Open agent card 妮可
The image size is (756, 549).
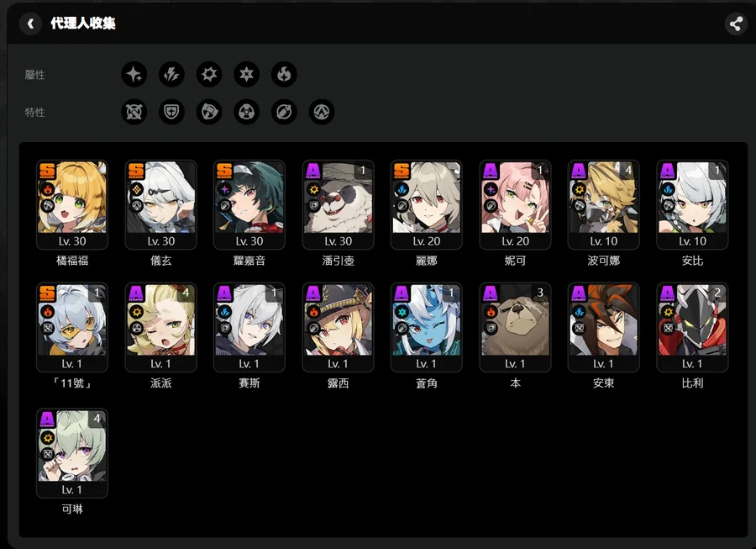(x=516, y=205)
